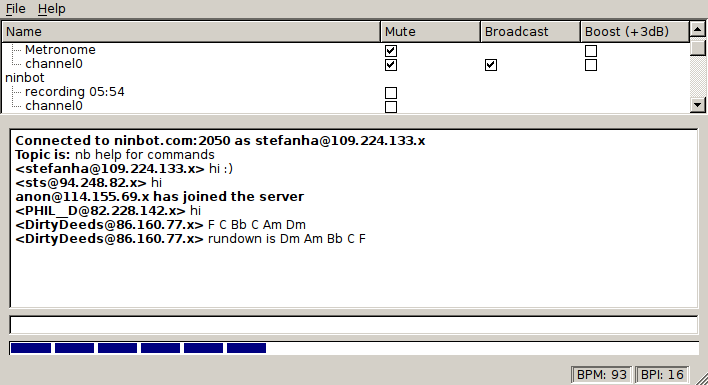Click the BPI: 16 status indicator
Image resolution: width=708 pixels, height=385 pixels.
coord(662,375)
